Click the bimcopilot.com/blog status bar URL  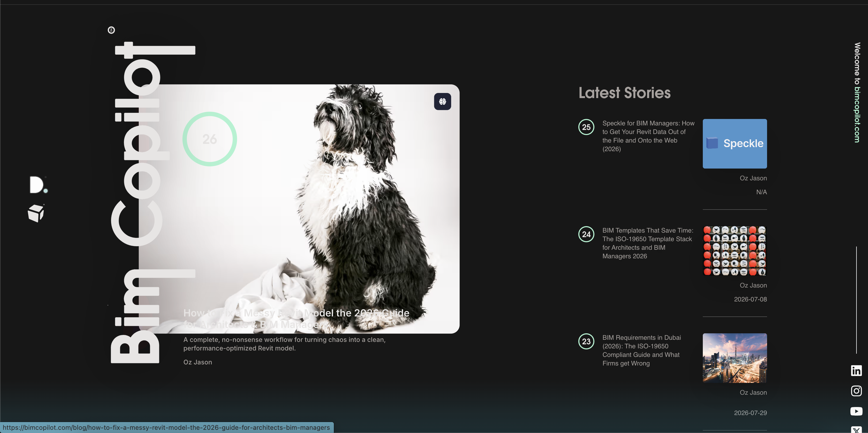click(x=167, y=428)
